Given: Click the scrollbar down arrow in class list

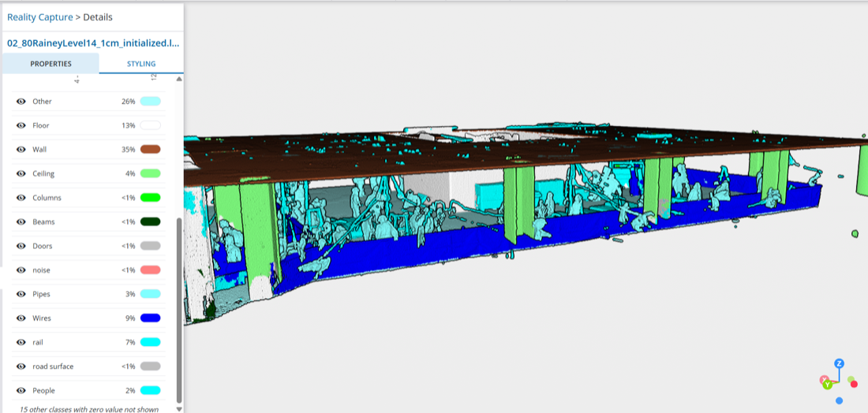Looking at the screenshot, I should point(179,409).
